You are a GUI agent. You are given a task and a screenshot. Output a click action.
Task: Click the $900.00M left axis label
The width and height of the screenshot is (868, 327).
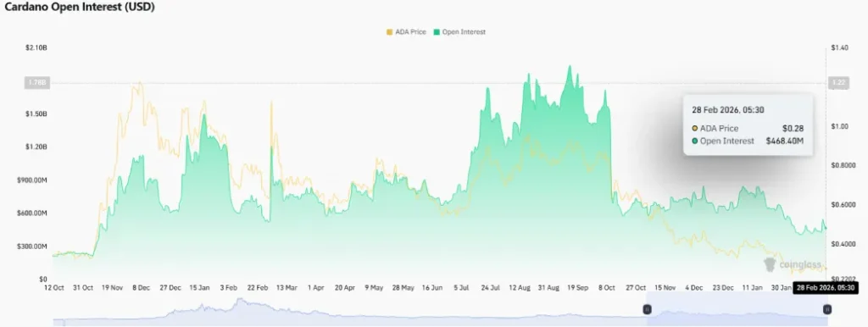(x=33, y=180)
